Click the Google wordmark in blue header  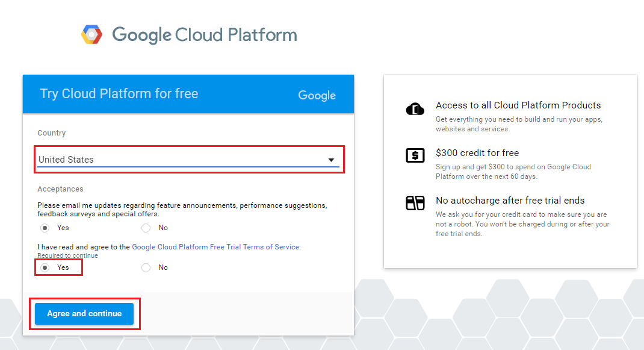click(317, 95)
